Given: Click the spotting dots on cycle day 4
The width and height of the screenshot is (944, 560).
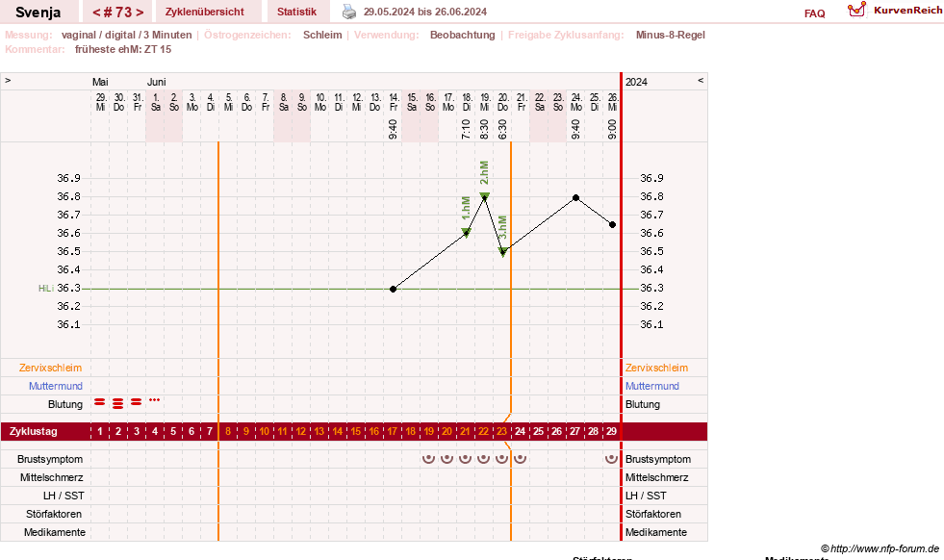Looking at the screenshot, I should (155, 400).
